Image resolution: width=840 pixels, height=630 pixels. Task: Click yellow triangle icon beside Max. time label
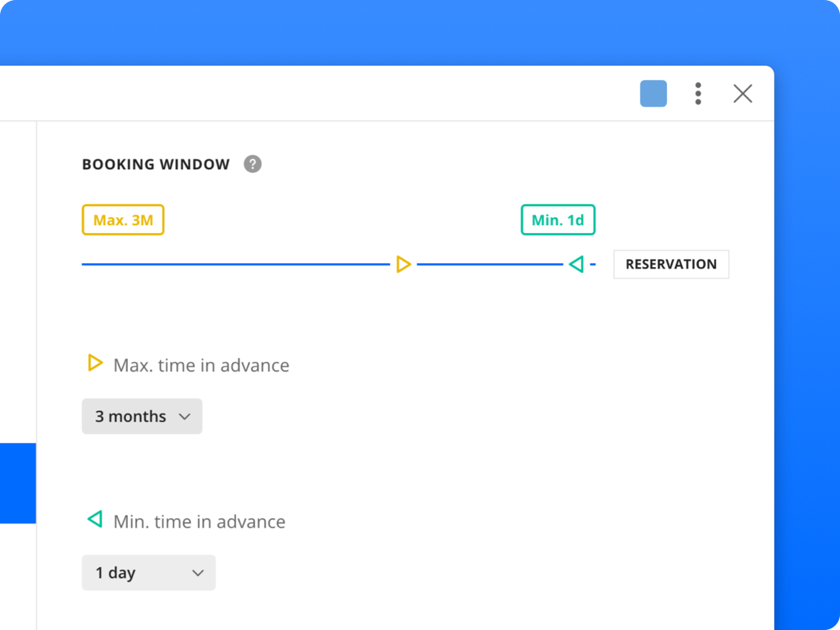pyautogui.click(x=95, y=363)
